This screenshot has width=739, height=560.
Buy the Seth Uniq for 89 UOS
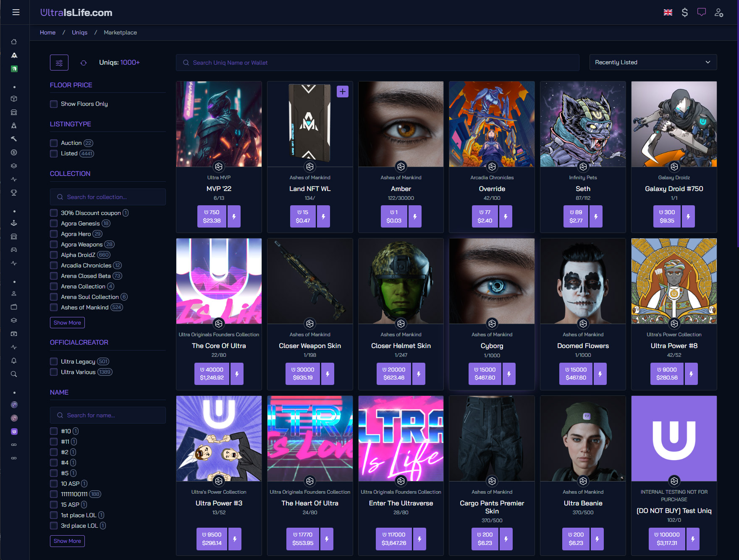(576, 216)
